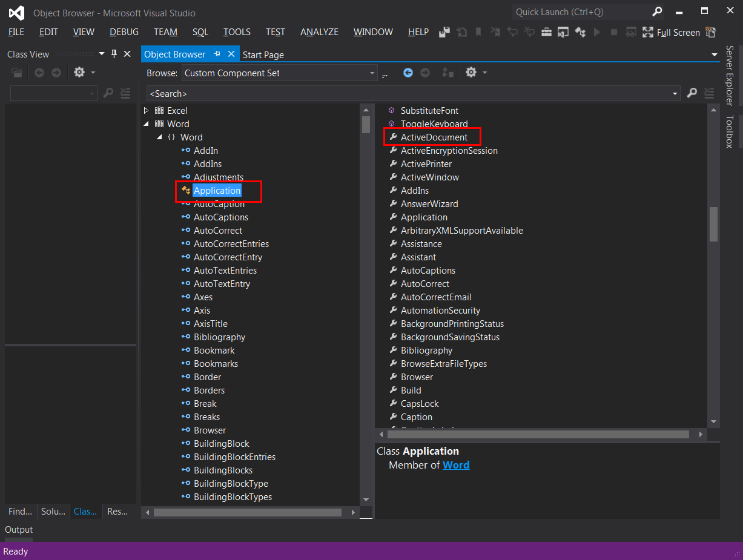Click the Full Screen toolbar button
Image resolution: width=743 pixels, height=560 pixels.
671,32
